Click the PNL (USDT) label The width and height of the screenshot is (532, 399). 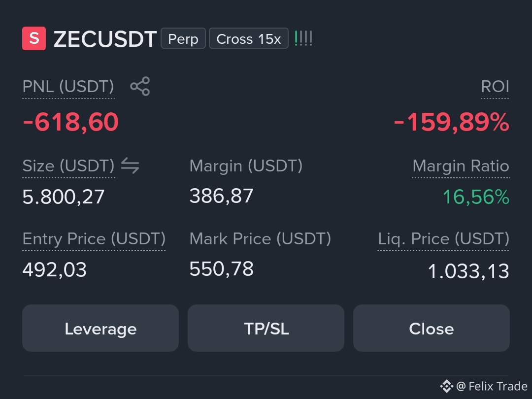tap(68, 87)
